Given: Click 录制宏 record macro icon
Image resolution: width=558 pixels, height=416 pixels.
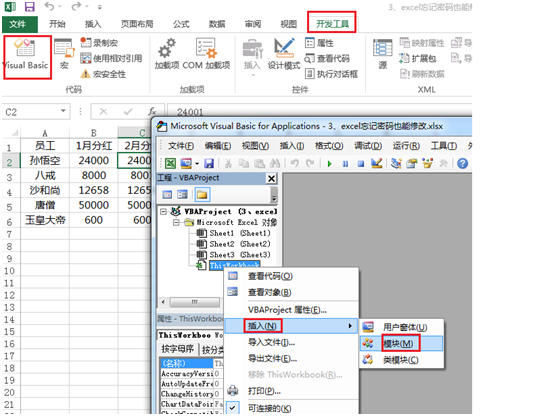Looking at the screenshot, I should 85,43.
